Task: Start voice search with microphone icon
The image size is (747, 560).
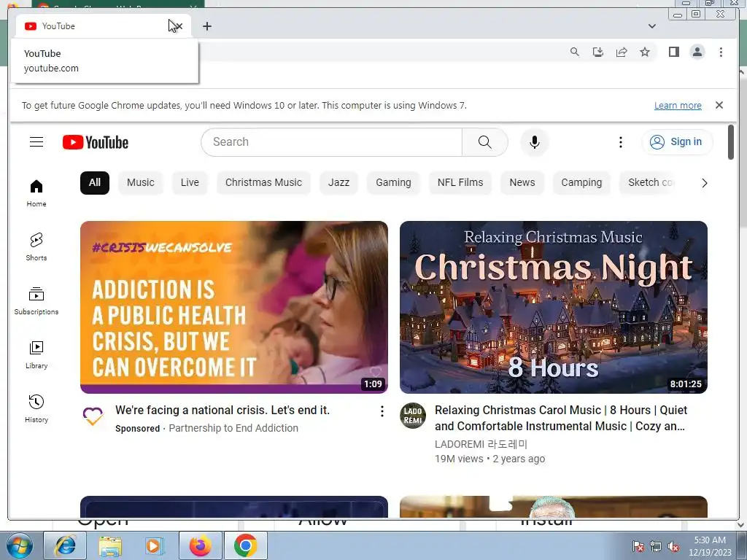Action: [x=535, y=142]
